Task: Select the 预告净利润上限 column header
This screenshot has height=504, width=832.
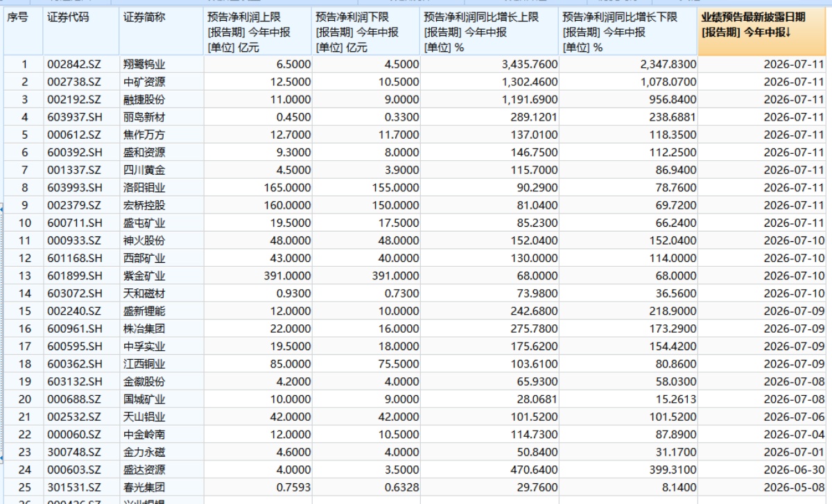Action: [x=258, y=32]
